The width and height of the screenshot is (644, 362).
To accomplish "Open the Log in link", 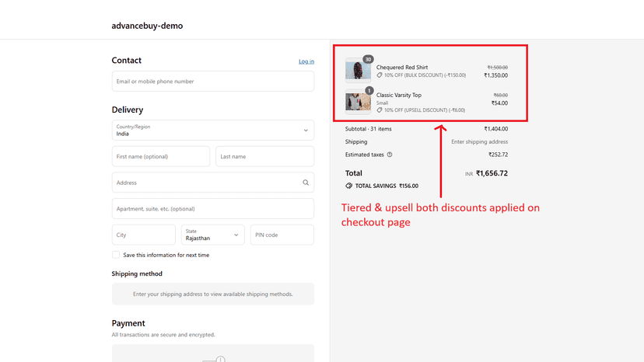I will point(306,61).
